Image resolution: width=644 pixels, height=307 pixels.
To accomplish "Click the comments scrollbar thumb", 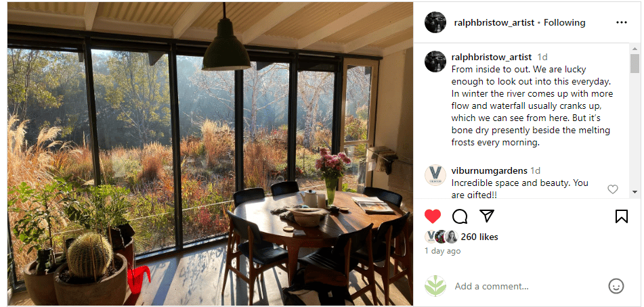I will 635,63.
